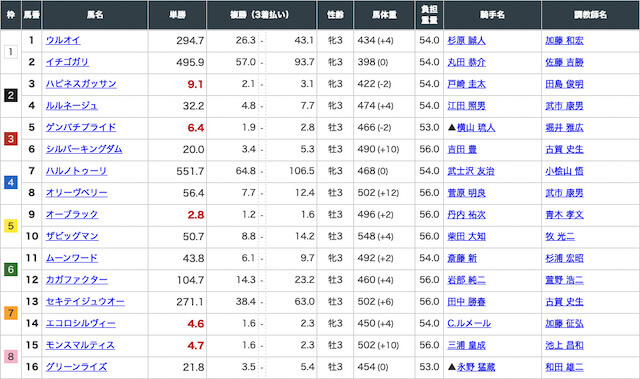Click the green bracket 6 badge
The image size is (640, 379).
11,269
